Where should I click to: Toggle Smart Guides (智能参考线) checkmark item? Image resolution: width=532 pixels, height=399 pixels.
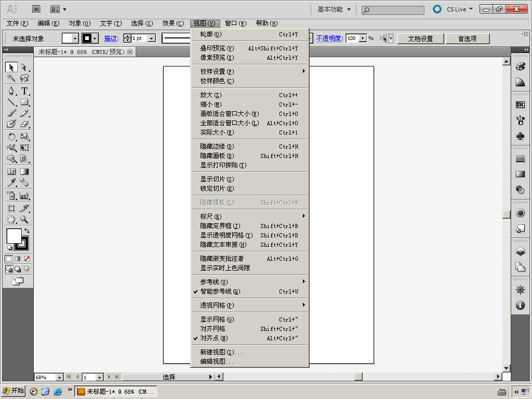(250, 291)
